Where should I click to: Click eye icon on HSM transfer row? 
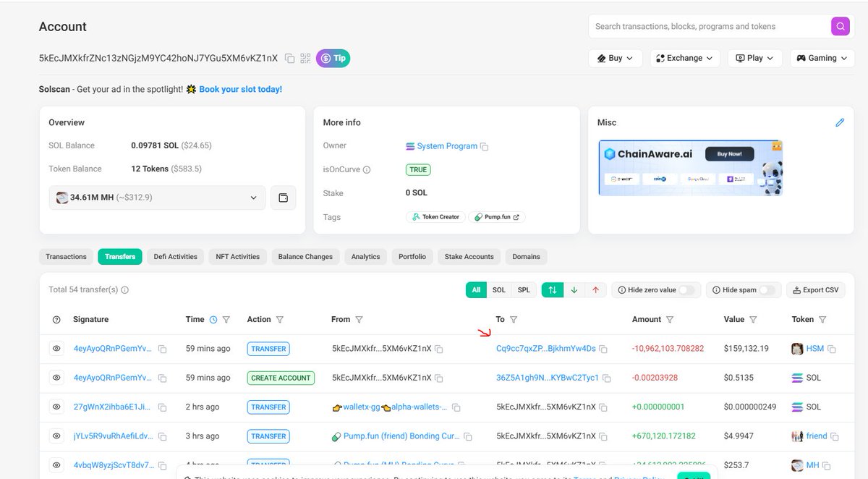(56, 349)
